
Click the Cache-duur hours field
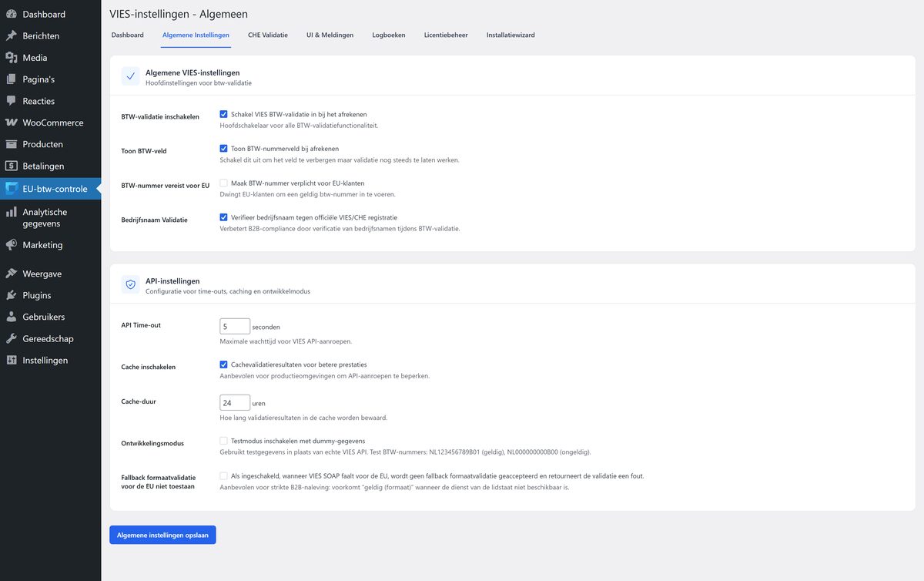click(235, 403)
